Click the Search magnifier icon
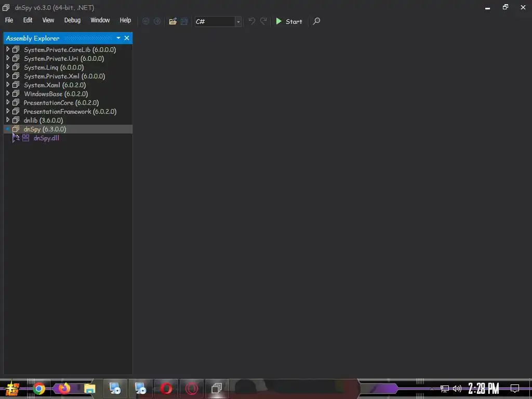Screen dimensions: 532x399 [x=316, y=21]
